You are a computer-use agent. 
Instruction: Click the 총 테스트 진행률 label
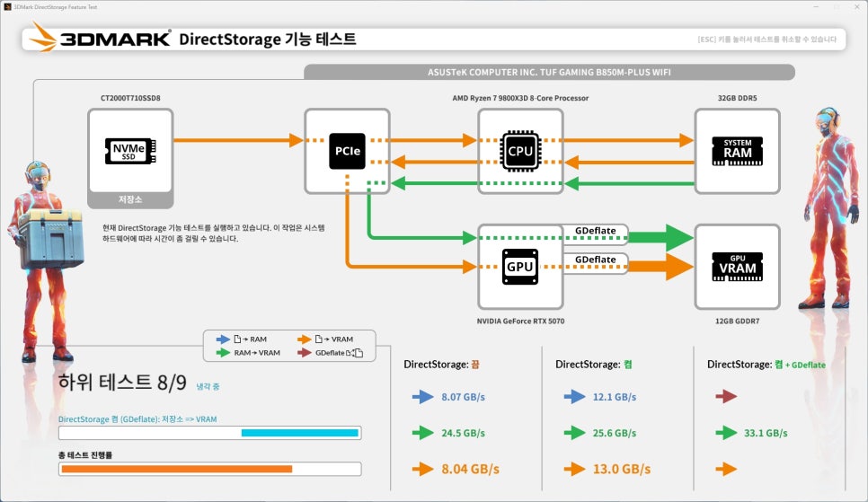tap(85, 455)
